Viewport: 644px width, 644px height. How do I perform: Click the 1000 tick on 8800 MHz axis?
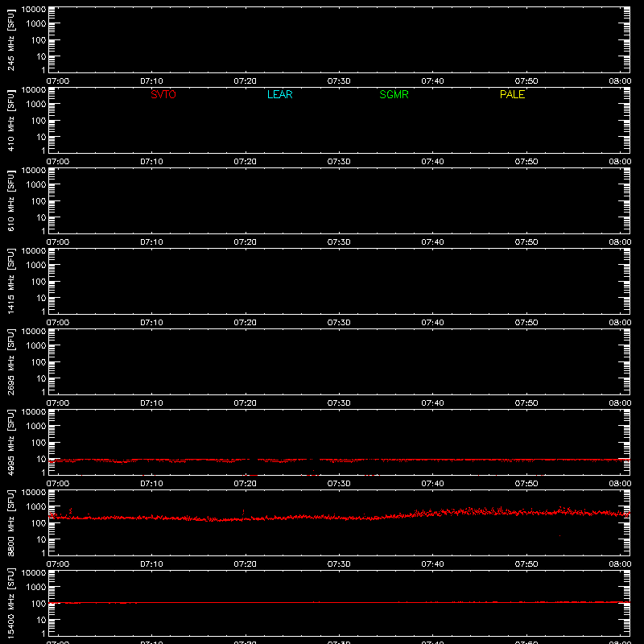click(36, 507)
